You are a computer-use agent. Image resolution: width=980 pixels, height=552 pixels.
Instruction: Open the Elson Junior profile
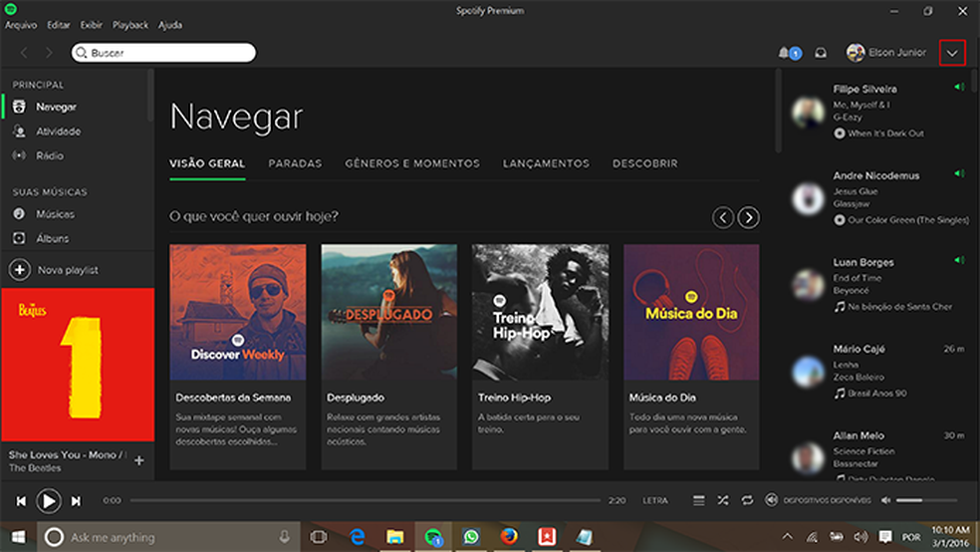pyautogui.click(x=886, y=53)
